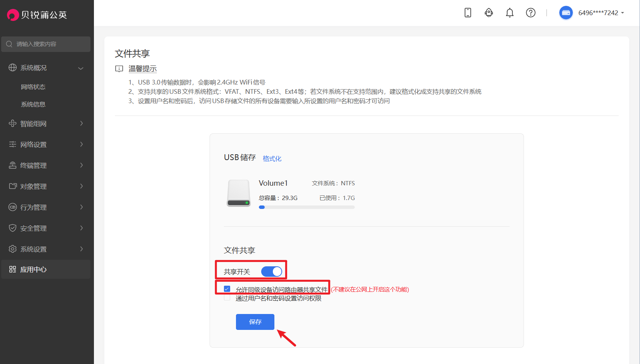The width and height of the screenshot is (640, 364).
Task: Uncheck 允许同级设备访问路由器共享文件 checkbox
Action: (x=227, y=289)
